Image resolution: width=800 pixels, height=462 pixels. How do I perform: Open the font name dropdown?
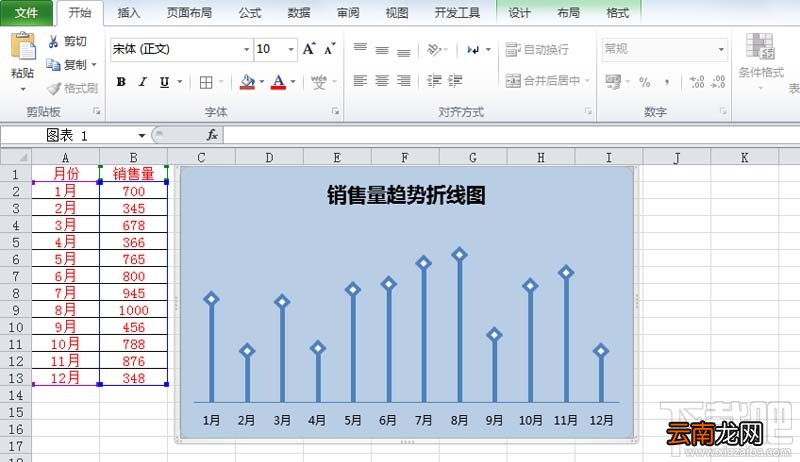pyautogui.click(x=246, y=49)
